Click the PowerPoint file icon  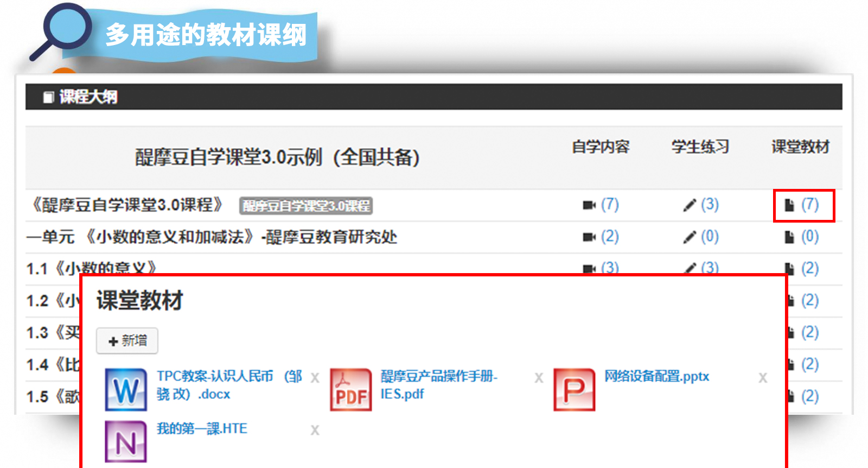[575, 389]
